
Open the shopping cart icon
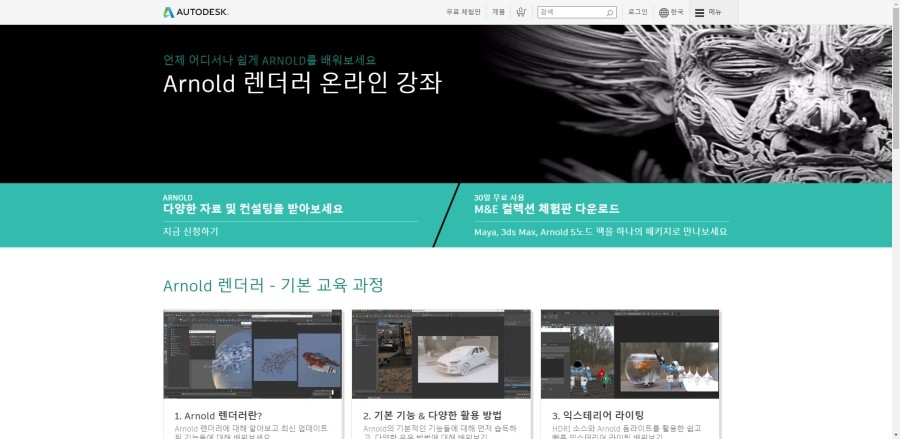tap(521, 12)
